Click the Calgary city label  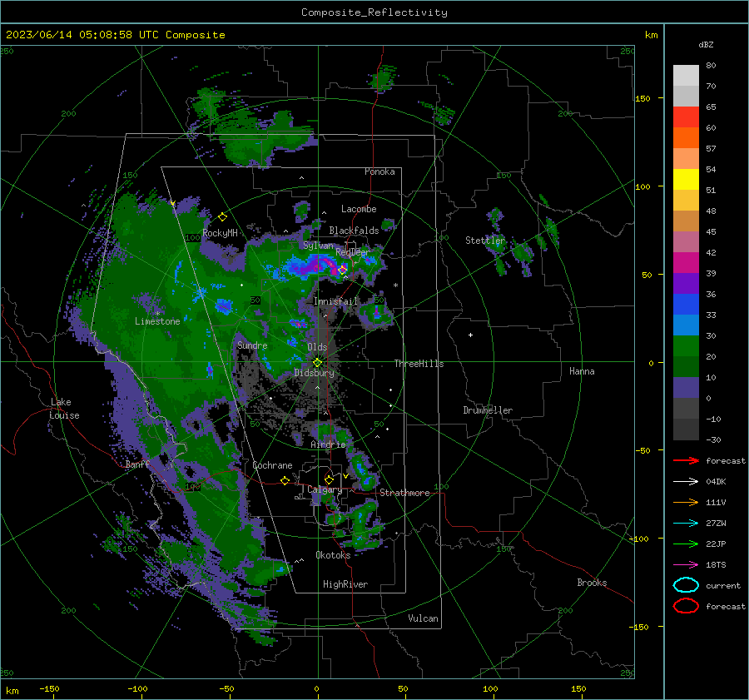[325, 489]
